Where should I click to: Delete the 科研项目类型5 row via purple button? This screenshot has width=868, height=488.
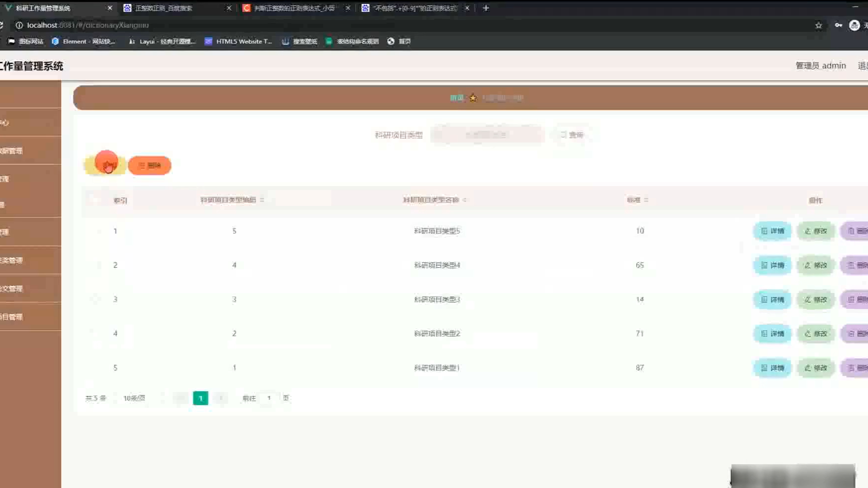(x=855, y=231)
